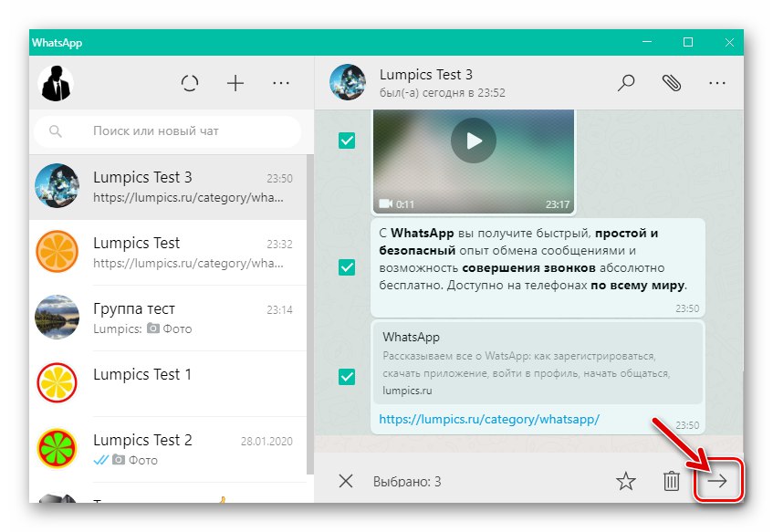Click the text message about WhatsApp calls
Screen dimensions: 773x532
tap(538, 267)
